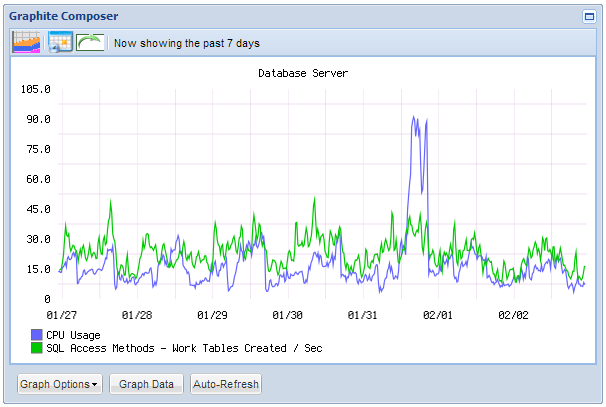
Task: Click the maximize icon in Graphite Composer header
Action: point(589,16)
